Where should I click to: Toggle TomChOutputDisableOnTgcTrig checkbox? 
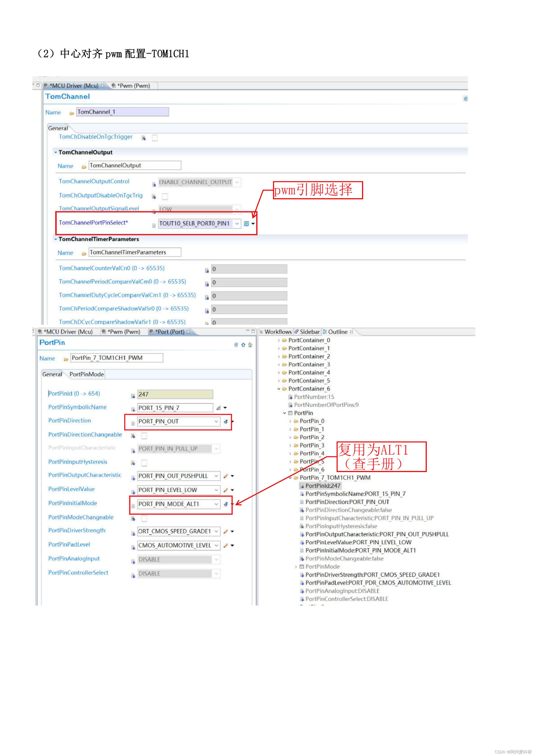165,196
